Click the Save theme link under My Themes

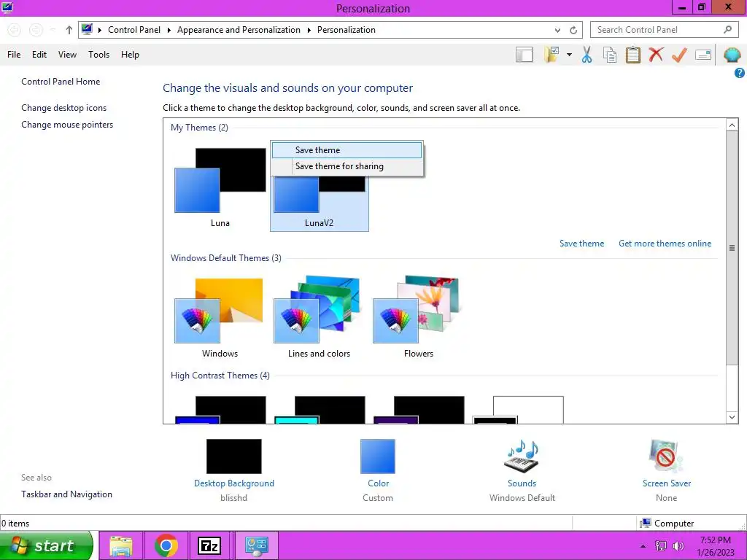pos(581,244)
